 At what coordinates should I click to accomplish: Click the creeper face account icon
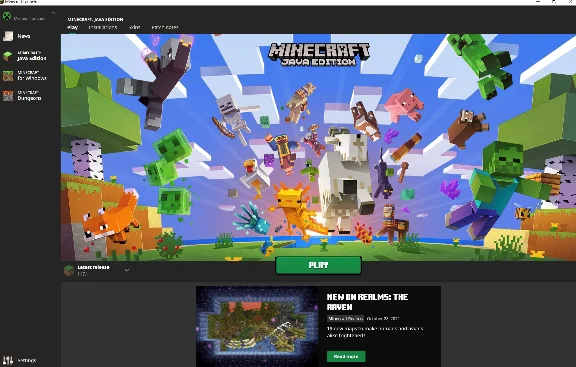coord(7,17)
